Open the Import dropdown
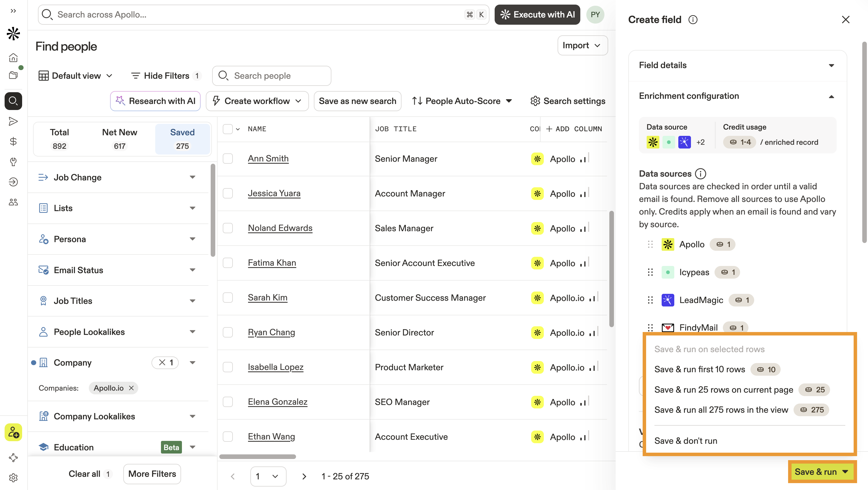The image size is (868, 490). click(582, 45)
